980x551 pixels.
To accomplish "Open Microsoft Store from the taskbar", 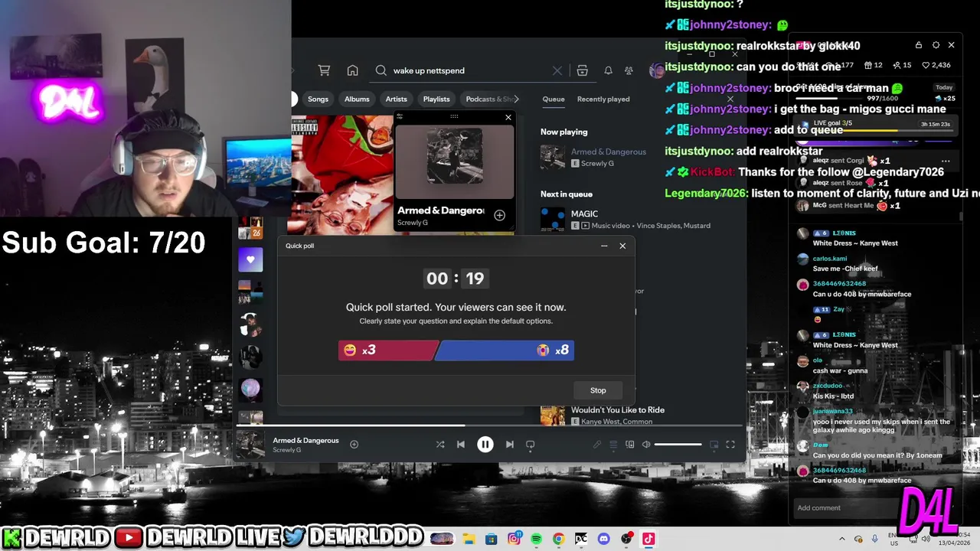I will [491, 539].
